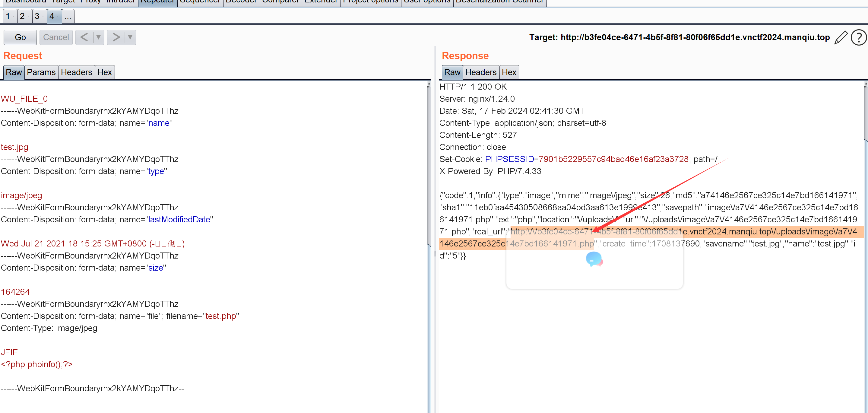Close Repeater tab 4
Image resolution: width=868 pixels, height=413 pixels.
click(x=58, y=17)
